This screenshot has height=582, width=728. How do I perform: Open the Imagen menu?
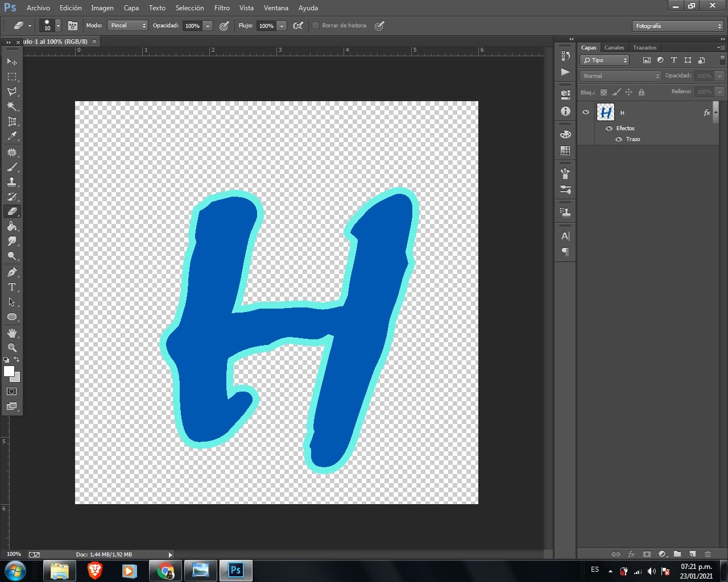[102, 8]
